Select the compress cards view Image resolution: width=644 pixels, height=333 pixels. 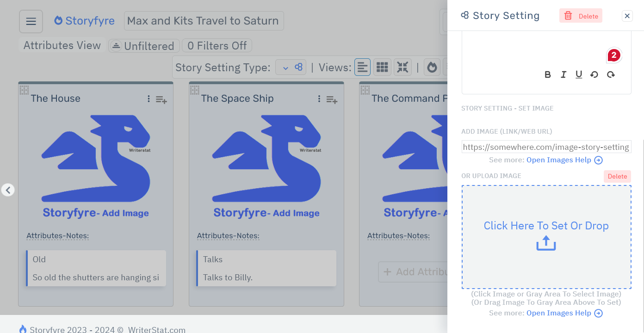(402, 67)
